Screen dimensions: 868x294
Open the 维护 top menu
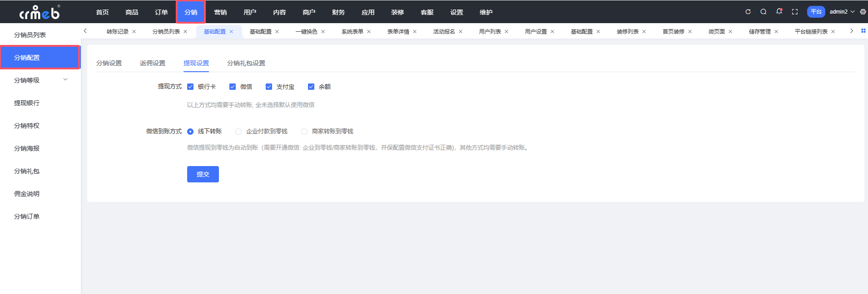pyautogui.click(x=486, y=12)
